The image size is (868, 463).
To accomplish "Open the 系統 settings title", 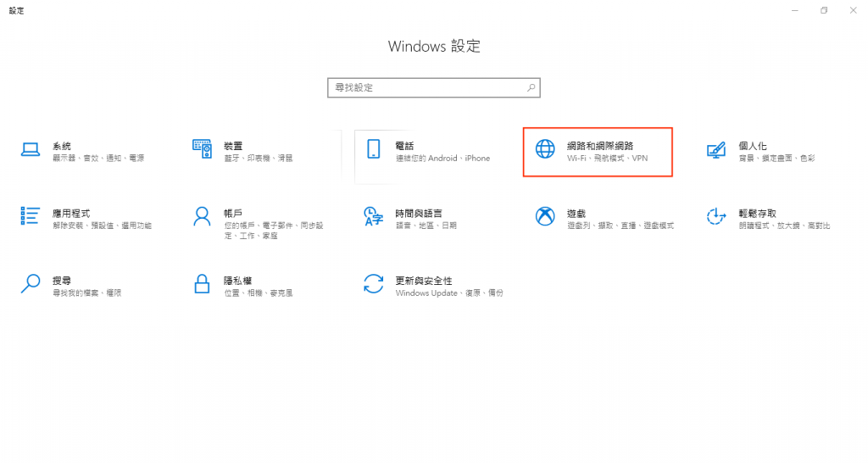I will click(62, 146).
